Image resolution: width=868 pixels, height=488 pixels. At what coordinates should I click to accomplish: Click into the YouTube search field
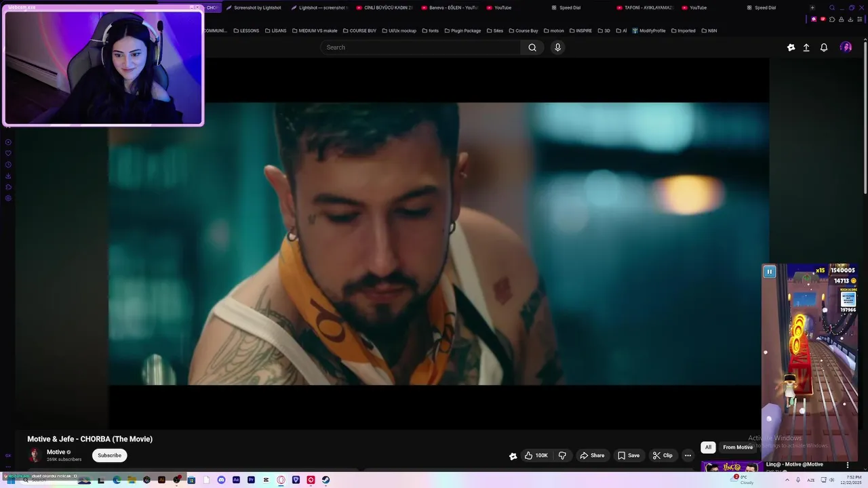tap(420, 47)
